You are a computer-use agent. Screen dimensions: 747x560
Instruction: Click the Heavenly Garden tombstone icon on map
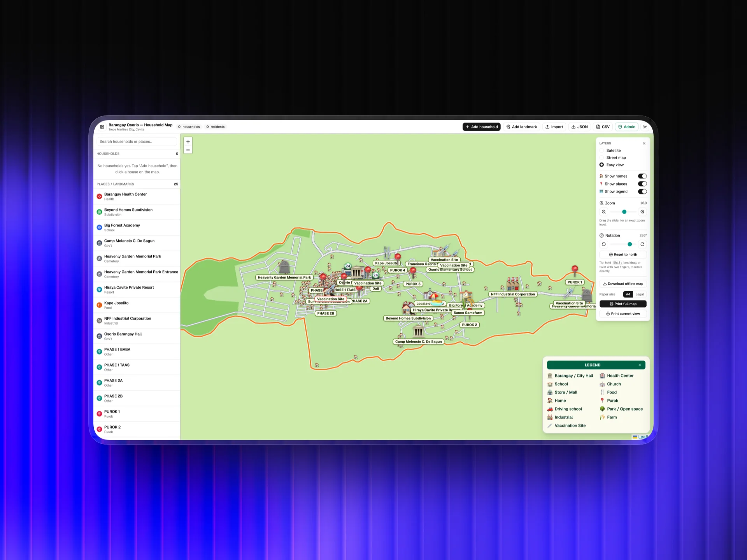point(284,267)
